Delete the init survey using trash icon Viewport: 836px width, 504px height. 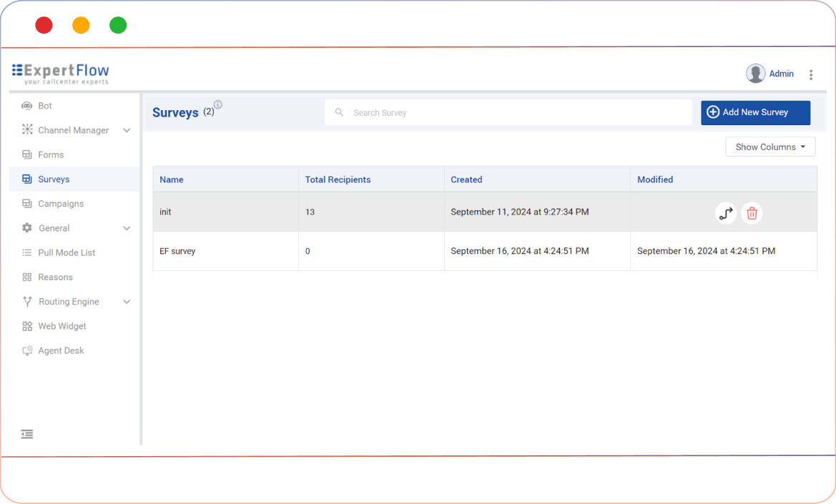click(x=752, y=213)
